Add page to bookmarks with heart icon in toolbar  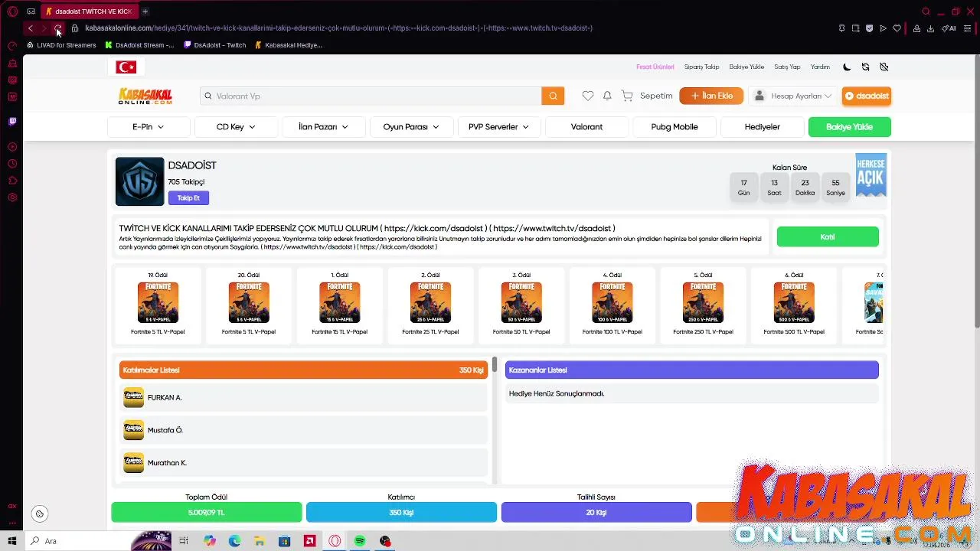897,28
